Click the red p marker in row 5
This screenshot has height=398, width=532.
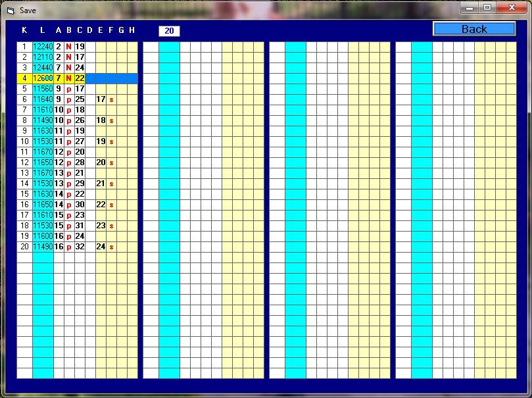pos(68,89)
